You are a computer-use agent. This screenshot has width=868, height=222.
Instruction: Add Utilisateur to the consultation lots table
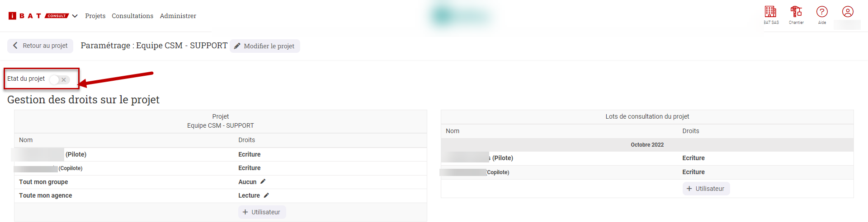coord(706,189)
